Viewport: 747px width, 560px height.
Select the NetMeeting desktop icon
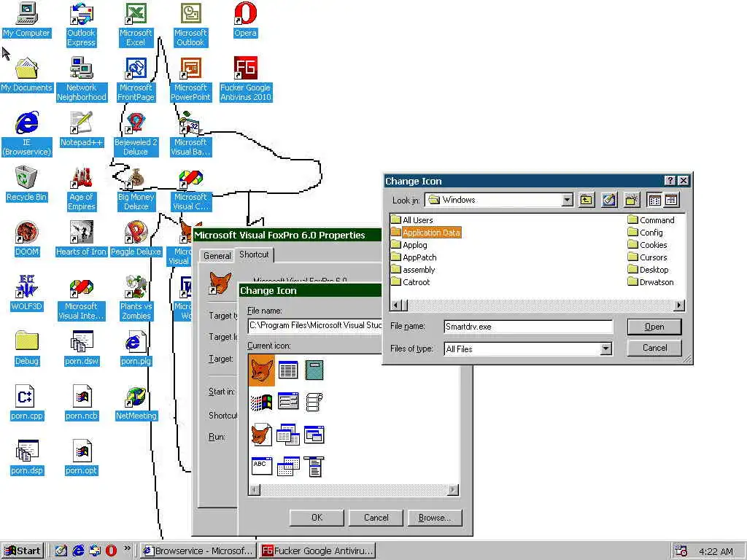[x=136, y=403]
